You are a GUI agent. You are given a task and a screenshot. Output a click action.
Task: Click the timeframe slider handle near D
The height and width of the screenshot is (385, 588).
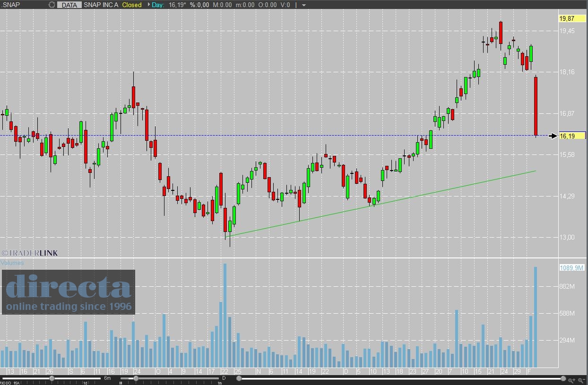[136, 378]
